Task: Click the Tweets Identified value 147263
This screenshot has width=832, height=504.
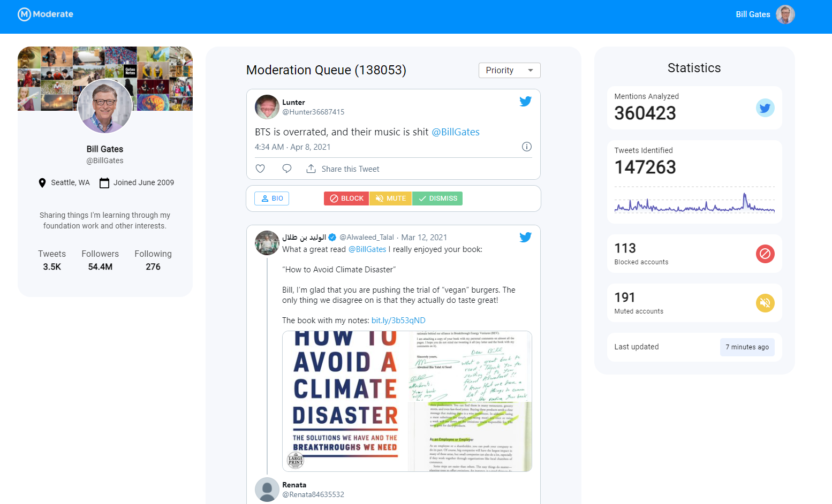Action: 645,167
